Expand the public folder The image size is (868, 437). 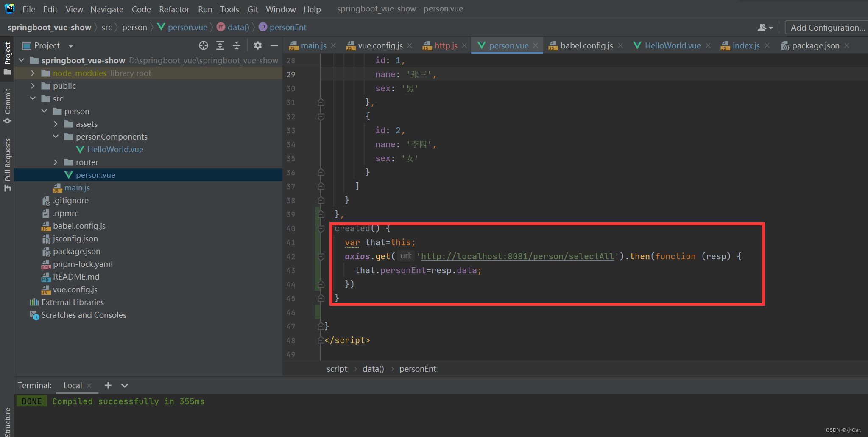pos(33,86)
